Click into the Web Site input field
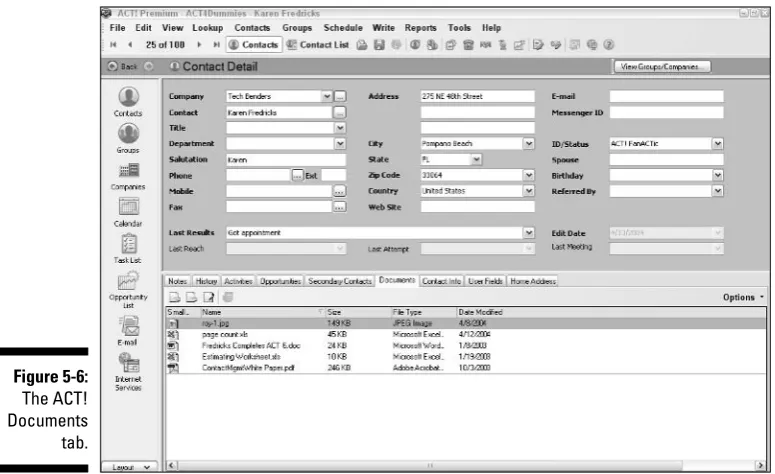Screen dimensions: 775x474 pyautogui.click(x=477, y=207)
